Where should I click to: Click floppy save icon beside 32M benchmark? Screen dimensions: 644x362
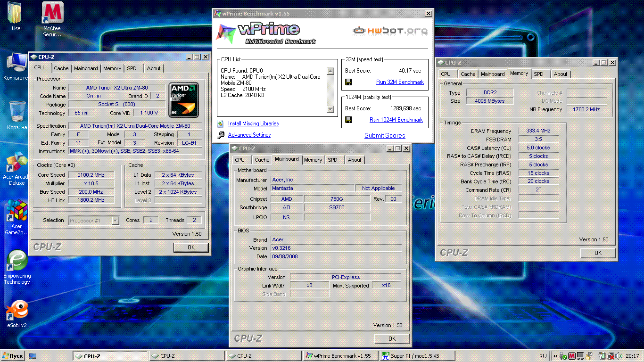click(349, 82)
